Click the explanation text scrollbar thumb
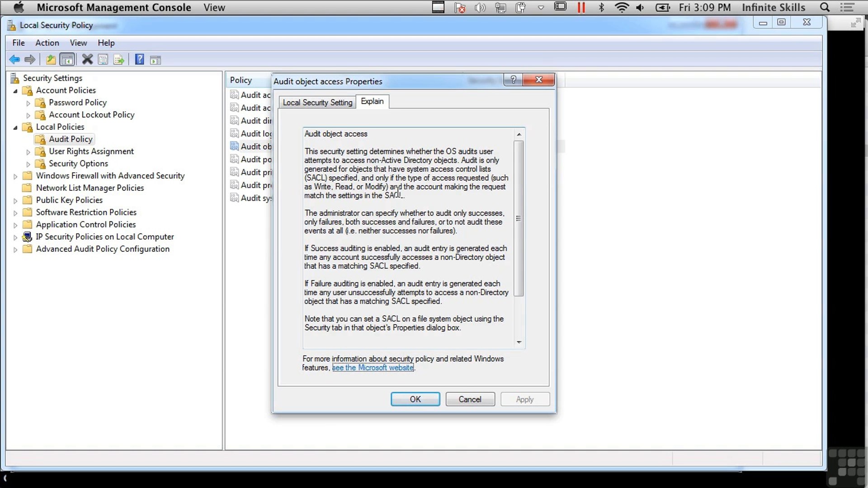 (x=519, y=219)
